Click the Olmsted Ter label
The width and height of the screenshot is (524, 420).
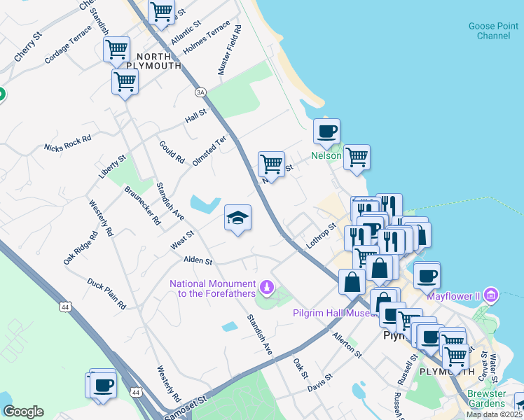tap(209, 150)
